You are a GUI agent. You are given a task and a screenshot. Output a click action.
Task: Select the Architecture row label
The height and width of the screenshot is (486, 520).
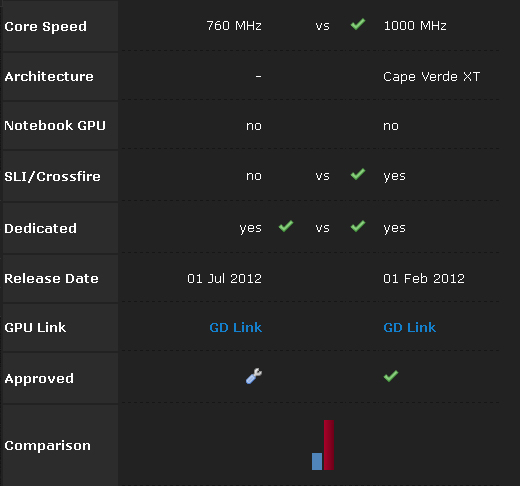coord(49,77)
